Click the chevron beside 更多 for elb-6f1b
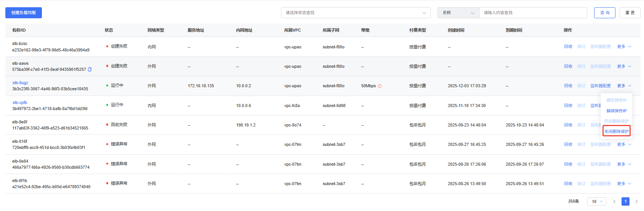This screenshot has height=211, width=644. 630,184
